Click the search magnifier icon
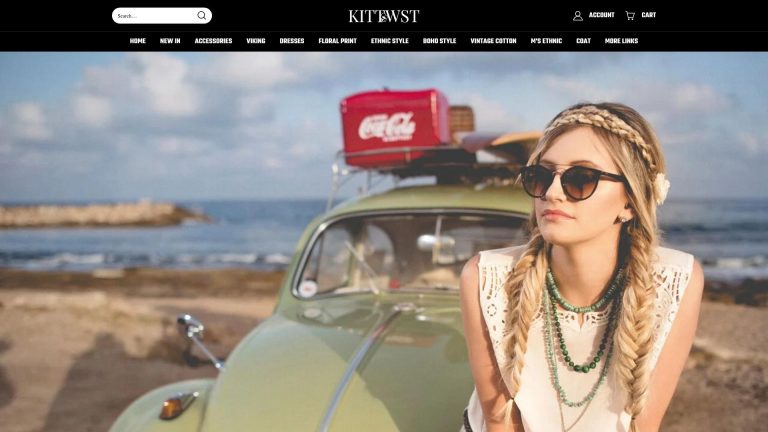Viewport: 768px width, 432px height. click(x=201, y=16)
